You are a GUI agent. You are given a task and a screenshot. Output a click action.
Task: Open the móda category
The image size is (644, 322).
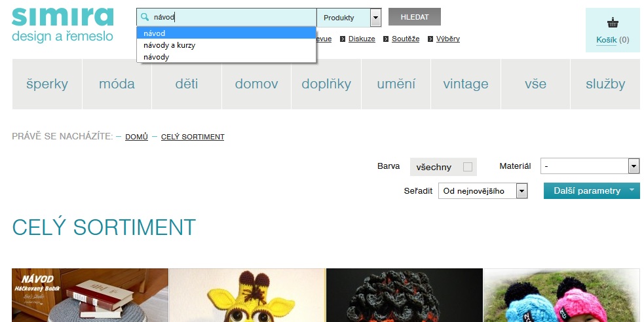point(117,84)
